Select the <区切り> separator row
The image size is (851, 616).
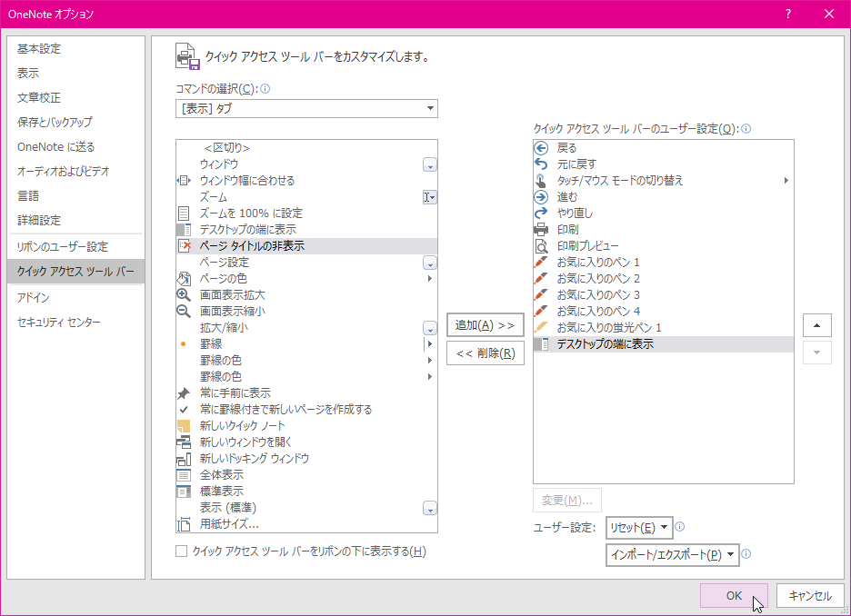coord(306,148)
